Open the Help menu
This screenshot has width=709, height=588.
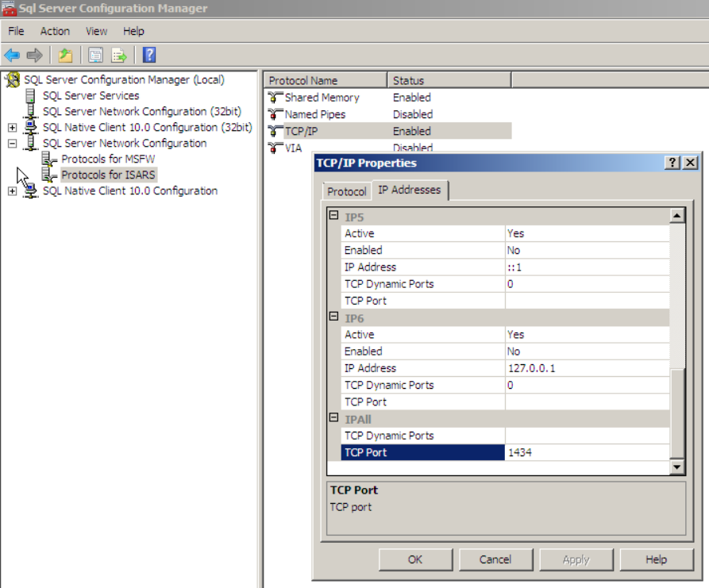pos(134,31)
